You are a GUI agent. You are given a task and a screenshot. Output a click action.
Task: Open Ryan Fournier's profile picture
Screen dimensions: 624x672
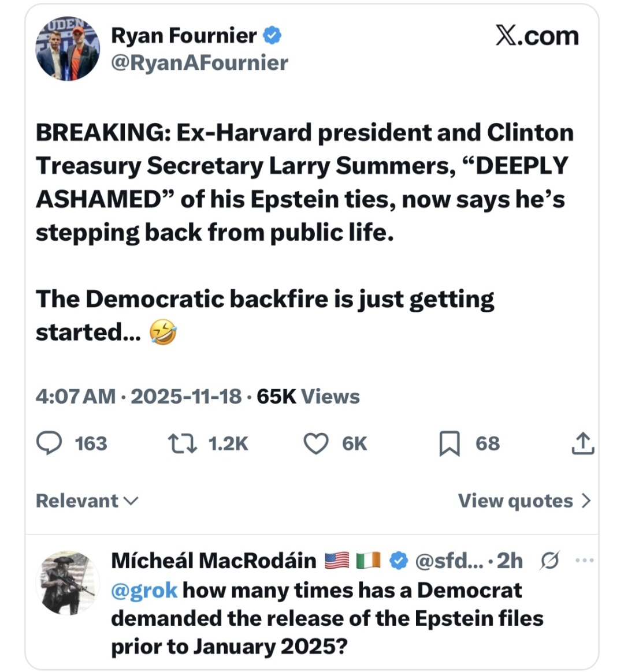[x=67, y=48]
